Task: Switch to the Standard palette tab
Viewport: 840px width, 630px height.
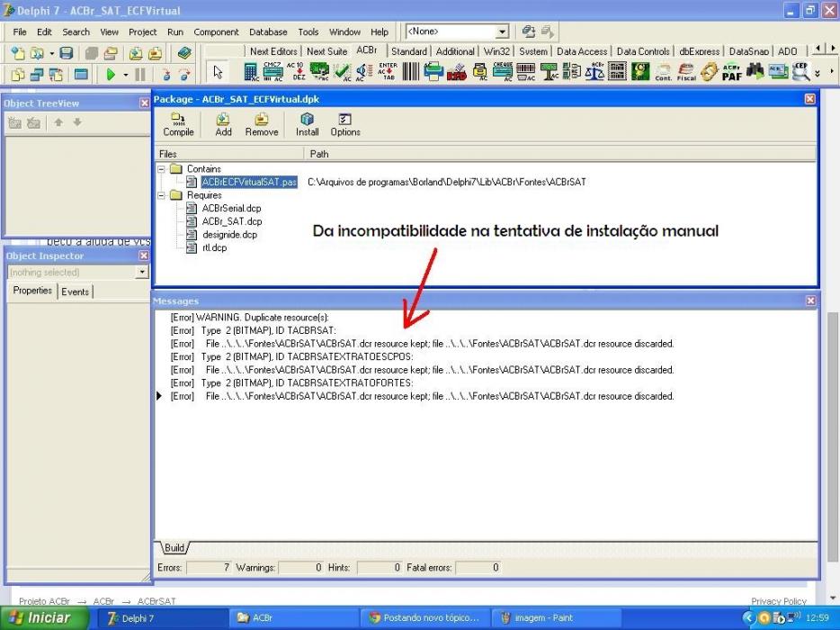Action: (x=408, y=51)
